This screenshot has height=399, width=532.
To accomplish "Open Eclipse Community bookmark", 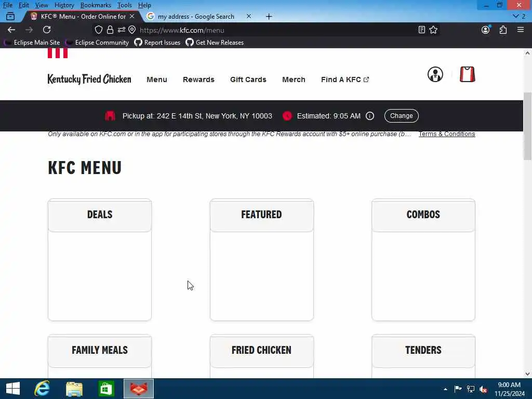I will pos(97,43).
